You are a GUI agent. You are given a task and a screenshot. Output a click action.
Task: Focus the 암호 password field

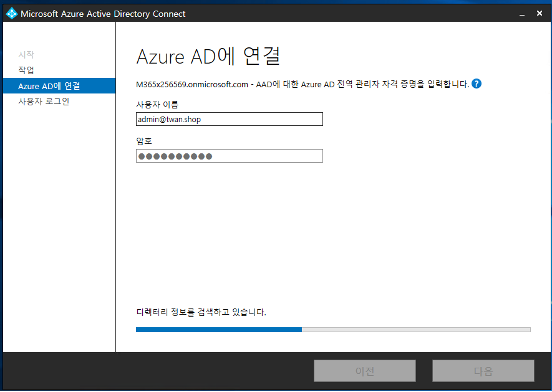tap(229, 156)
